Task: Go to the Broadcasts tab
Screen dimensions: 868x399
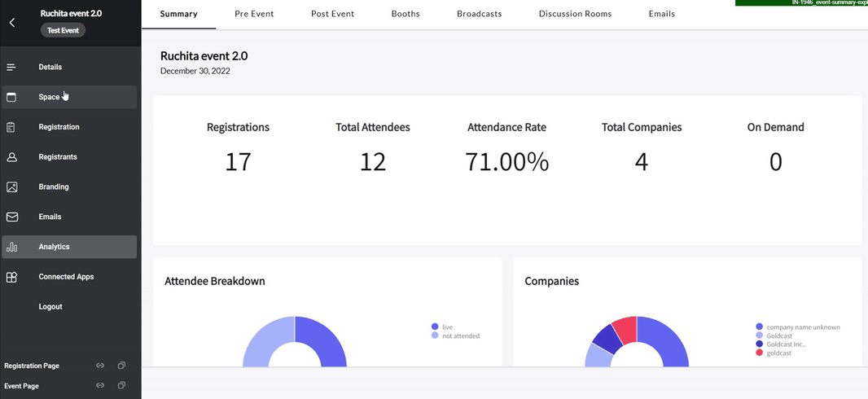Action: (x=480, y=14)
